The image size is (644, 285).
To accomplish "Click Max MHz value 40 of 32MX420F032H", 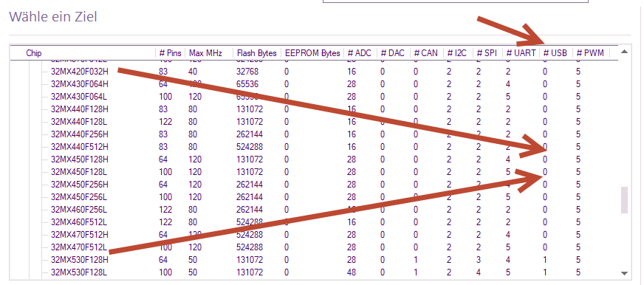I will pyautogui.click(x=193, y=72).
